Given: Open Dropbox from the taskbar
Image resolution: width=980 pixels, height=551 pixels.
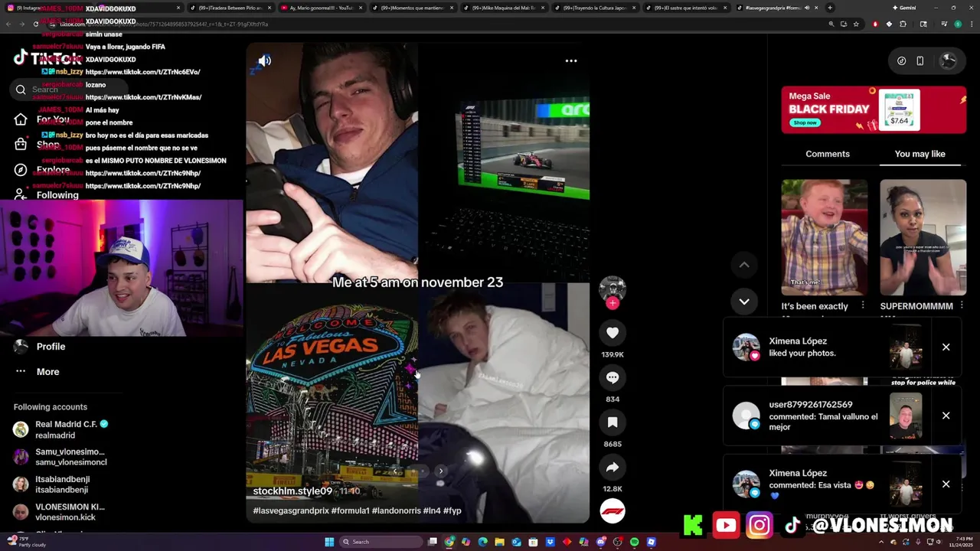Looking at the screenshot, I should point(550,542).
